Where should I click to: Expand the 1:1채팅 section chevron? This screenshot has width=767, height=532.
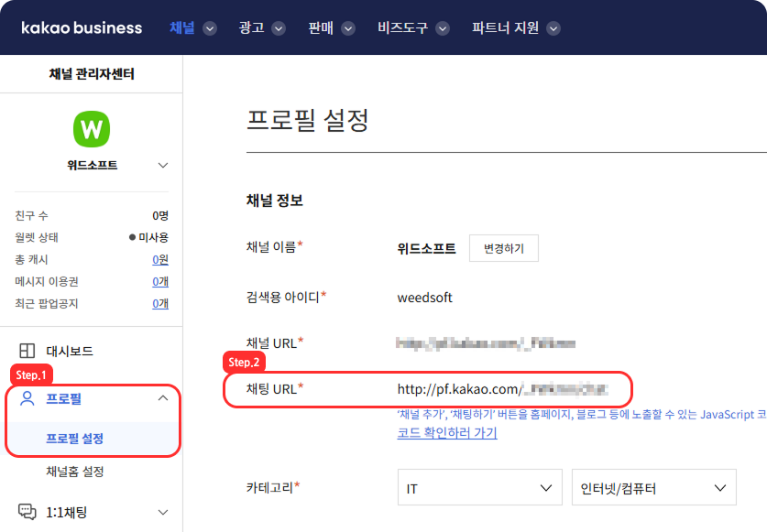click(x=163, y=513)
